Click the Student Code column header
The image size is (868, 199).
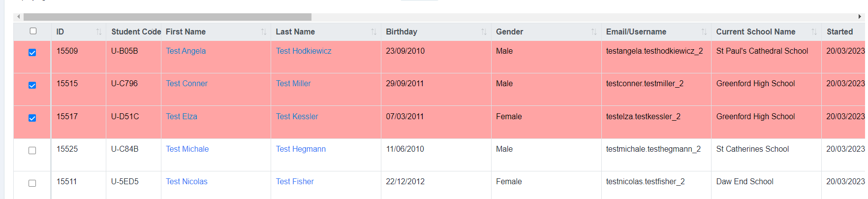coord(136,32)
